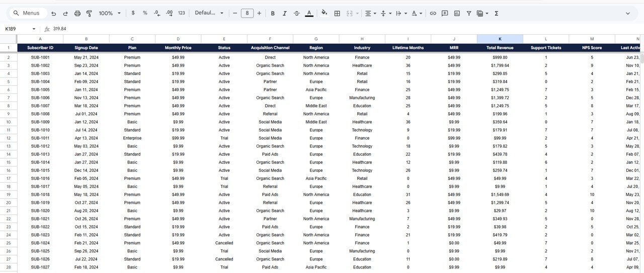Toggle bold formatting
644x273 pixels.
(273, 13)
